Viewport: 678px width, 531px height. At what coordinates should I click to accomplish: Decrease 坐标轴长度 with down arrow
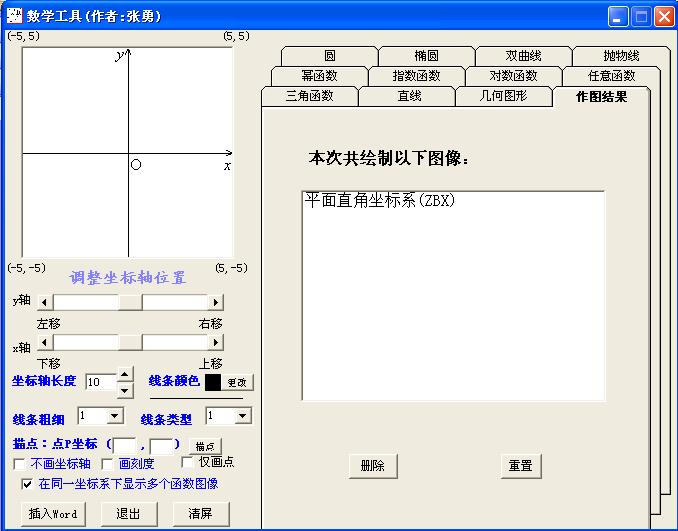[125, 391]
